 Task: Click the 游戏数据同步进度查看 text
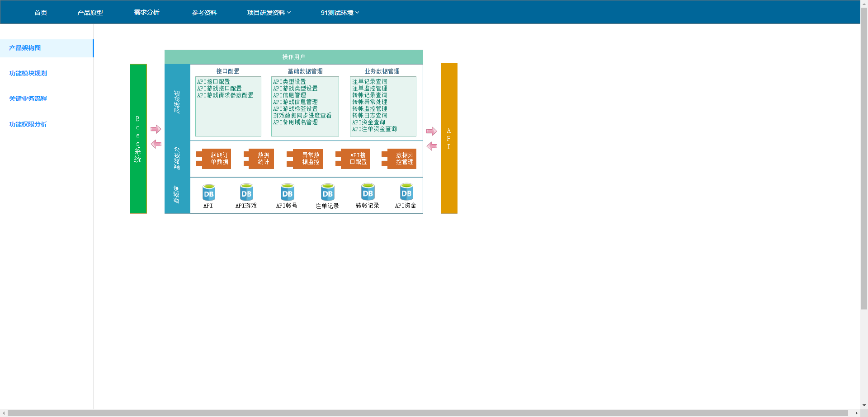302,116
